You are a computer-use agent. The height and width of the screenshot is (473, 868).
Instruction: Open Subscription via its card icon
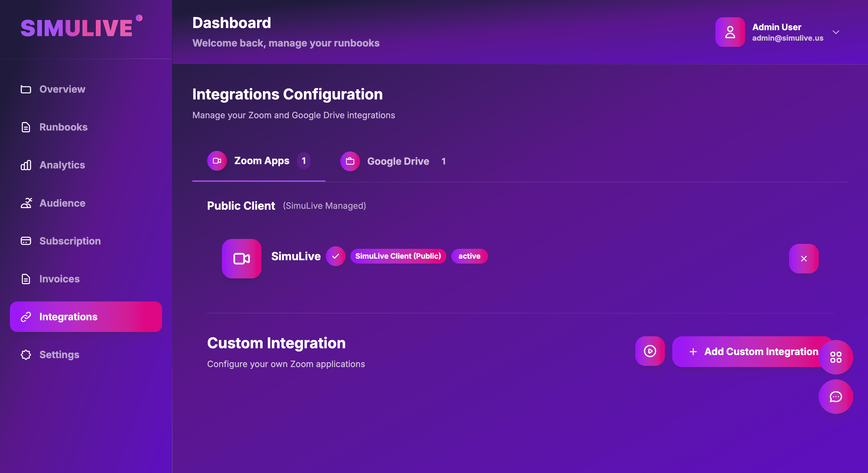coord(26,241)
